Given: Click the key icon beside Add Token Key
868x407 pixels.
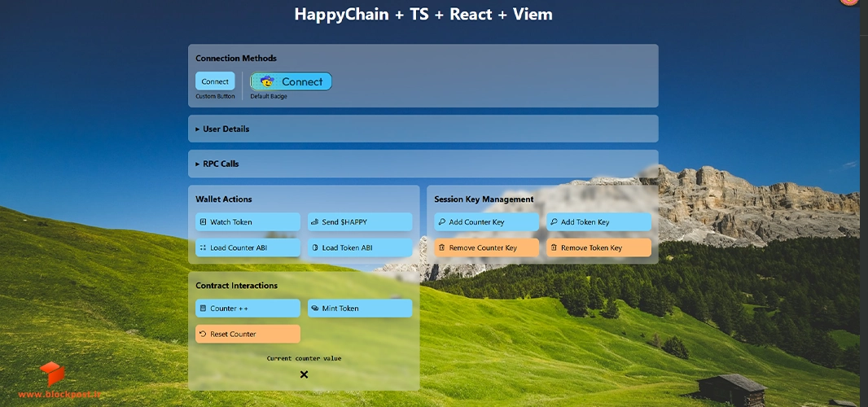Looking at the screenshot, I should click(555, 222).
